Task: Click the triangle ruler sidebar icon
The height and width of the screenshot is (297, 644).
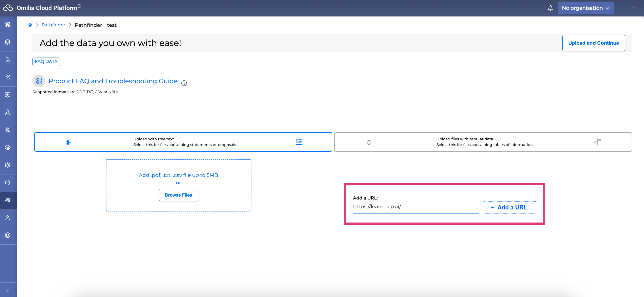Action: pos(8,77)
